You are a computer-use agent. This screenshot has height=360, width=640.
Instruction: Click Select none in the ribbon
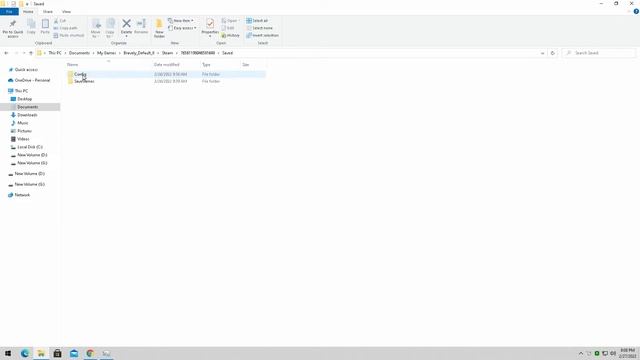(x=260, y=28)
